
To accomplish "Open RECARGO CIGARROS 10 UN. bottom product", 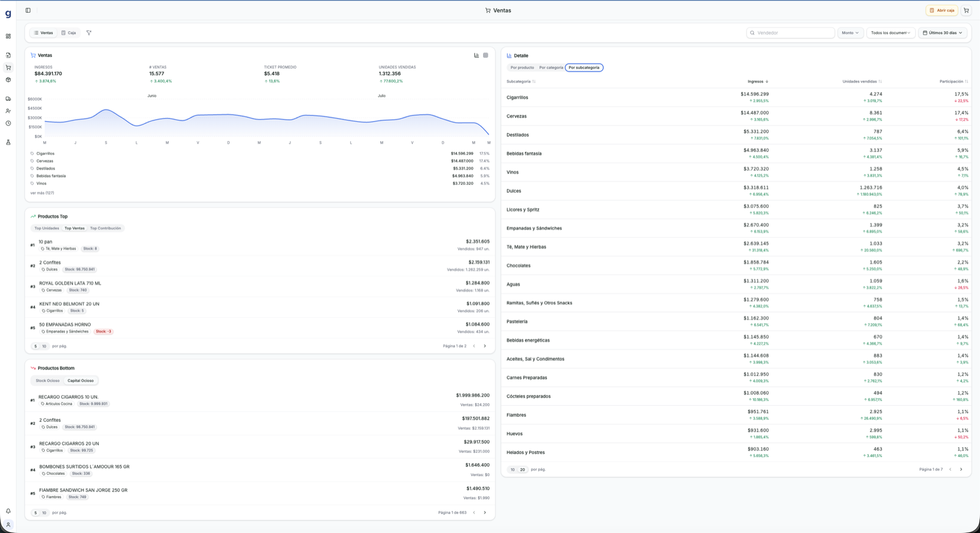I will (x=260, y=400).
